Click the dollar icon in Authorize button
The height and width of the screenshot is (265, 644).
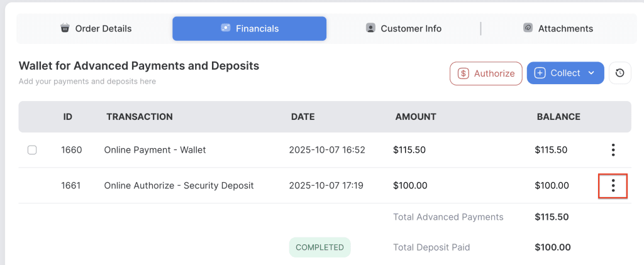click(x=464, y=73)
